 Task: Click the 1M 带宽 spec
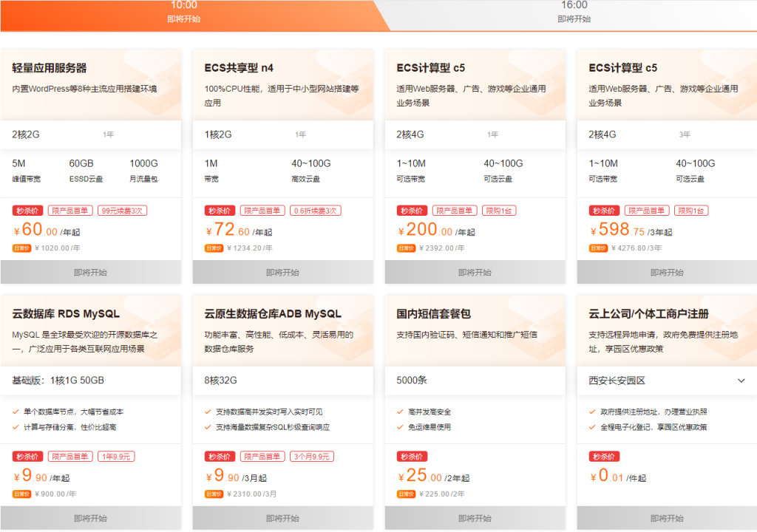point(211,171)
